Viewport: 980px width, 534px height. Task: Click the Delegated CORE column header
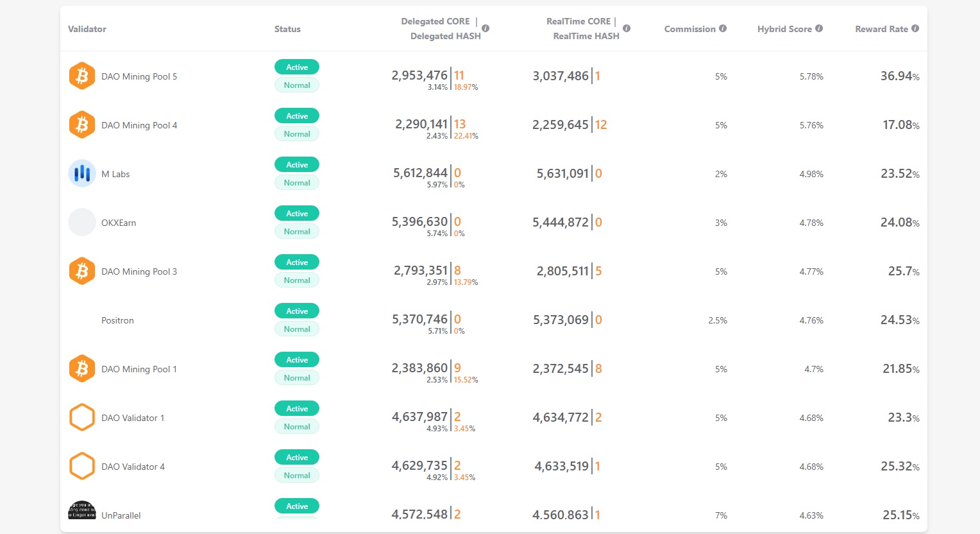(x=440, y=29)
